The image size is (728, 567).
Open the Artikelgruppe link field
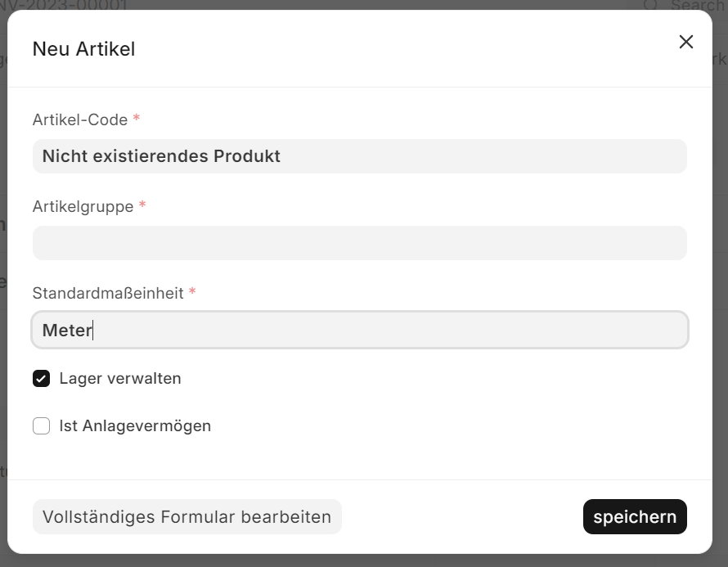point(359,243)
